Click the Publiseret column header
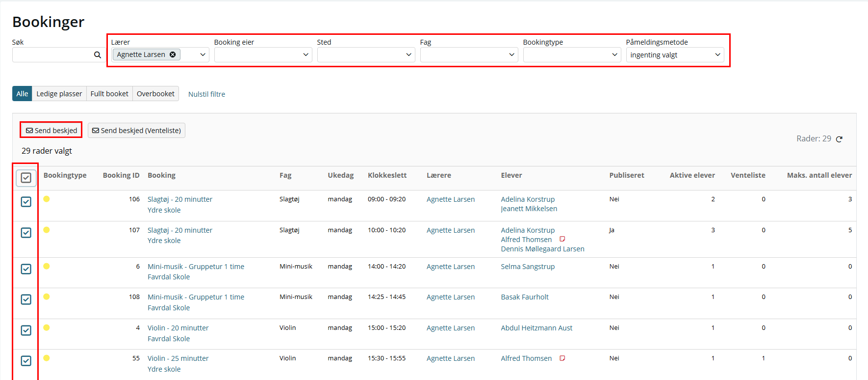 tap(627, 175)
